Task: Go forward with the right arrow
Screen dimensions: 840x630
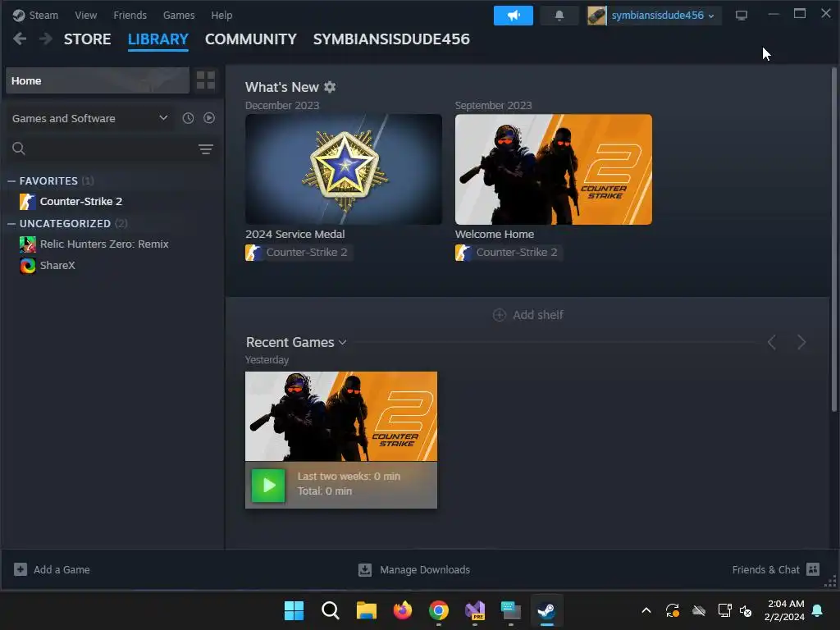Action: (x=46, y=39)
